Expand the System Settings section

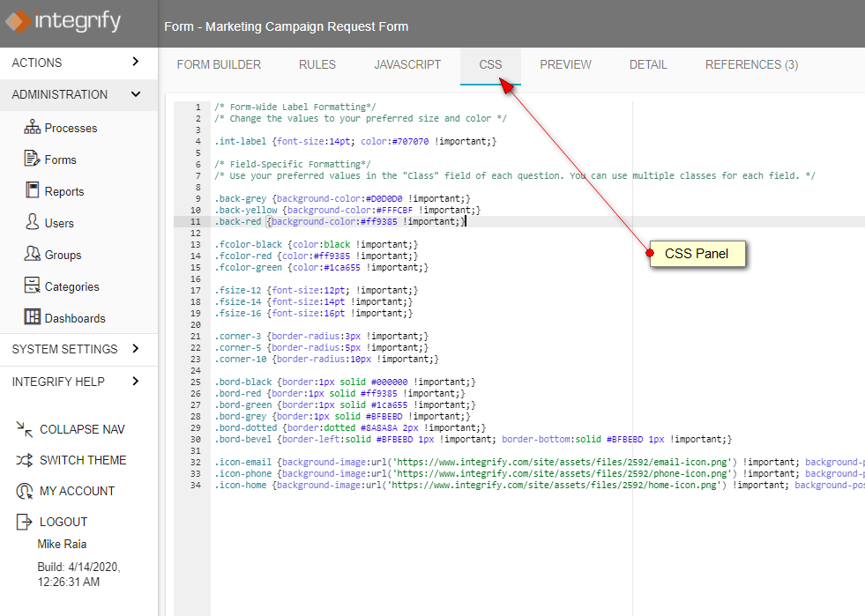[x=135, y=349]
